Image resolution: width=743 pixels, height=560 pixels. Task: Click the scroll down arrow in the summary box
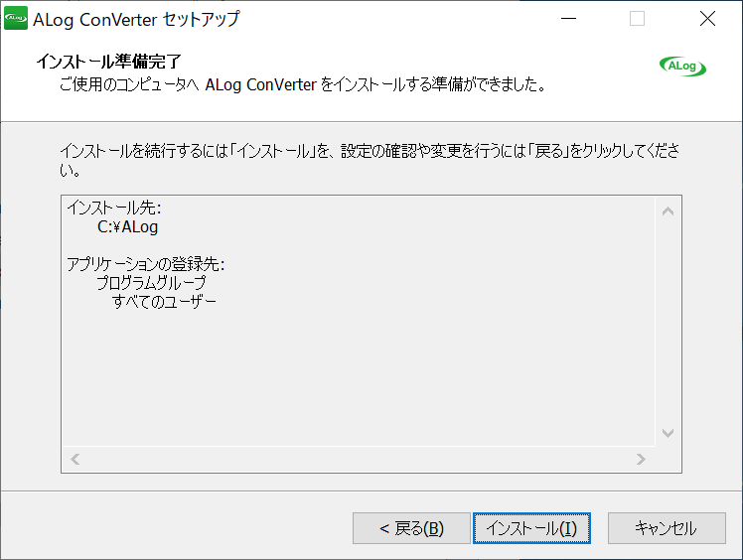tap(669, 433)
